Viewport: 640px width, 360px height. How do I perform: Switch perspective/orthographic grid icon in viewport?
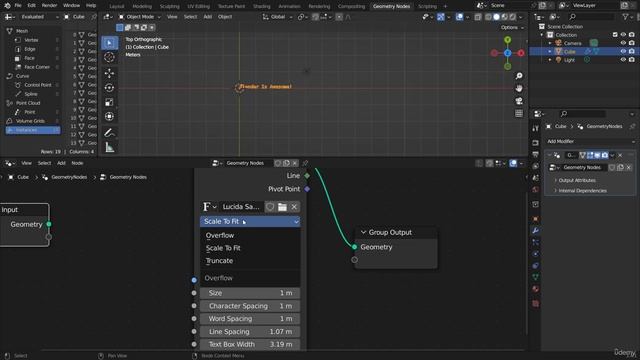[x=519, y=113]
